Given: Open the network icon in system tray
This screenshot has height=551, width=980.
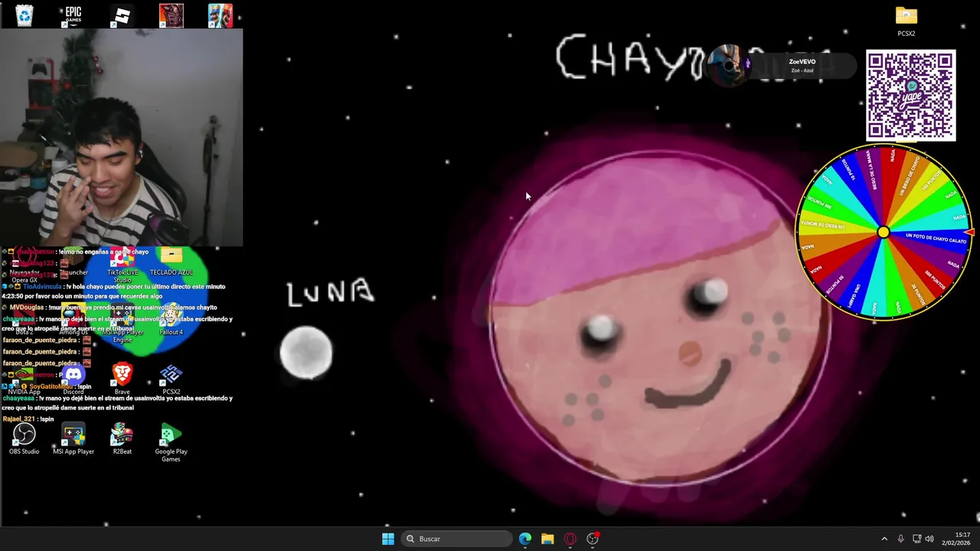Looking at the screenshot, I should coord(916,539).
